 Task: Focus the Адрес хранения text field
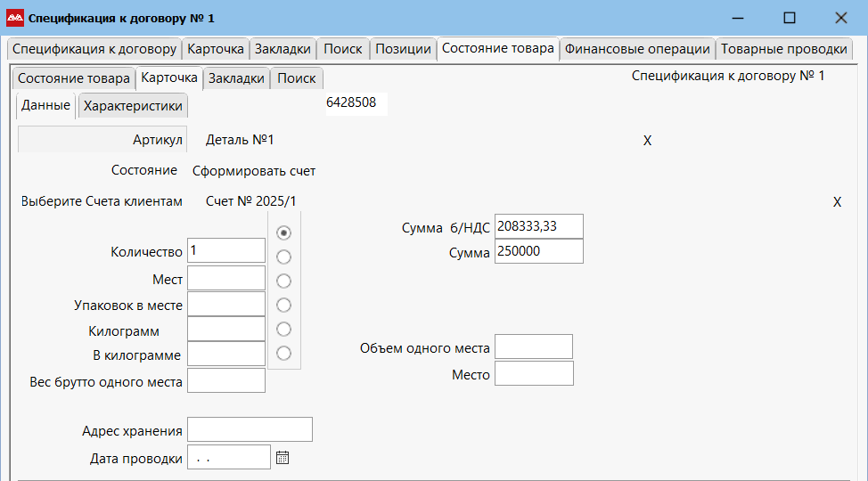click(250, 430)
